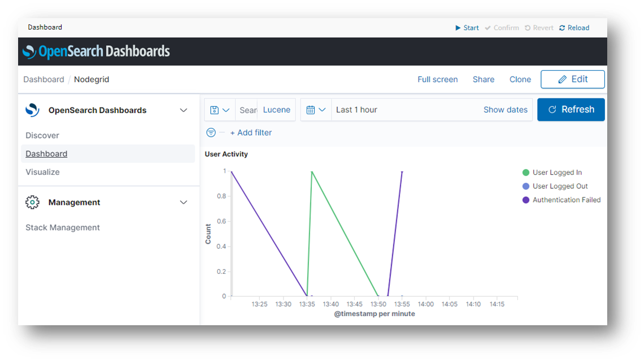Click Add filter
The height and width of the screenshot is (362, 644).
click(x=251, y=132)
